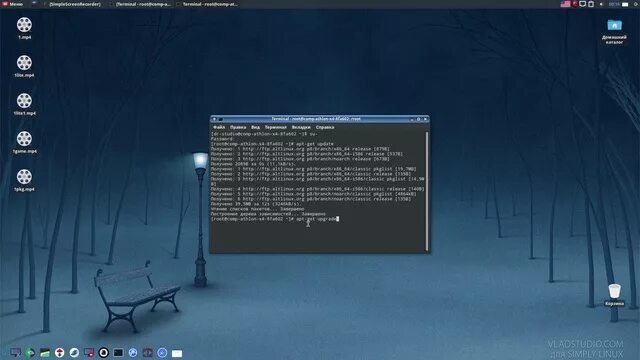Image resolution: width=640 pixels, height=360 pixels.
Task: Click the red arrow circular dock icon
Action: coord(59,352)
